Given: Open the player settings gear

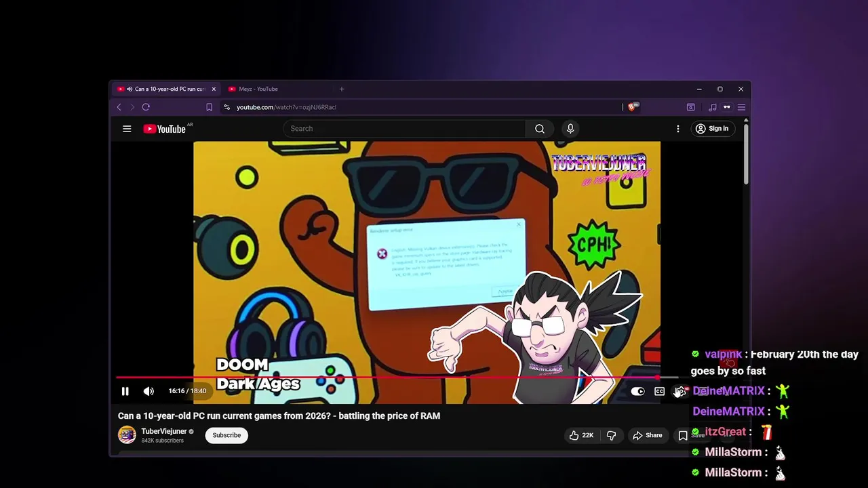Looking at the screenshot, I should coord(679,391).
